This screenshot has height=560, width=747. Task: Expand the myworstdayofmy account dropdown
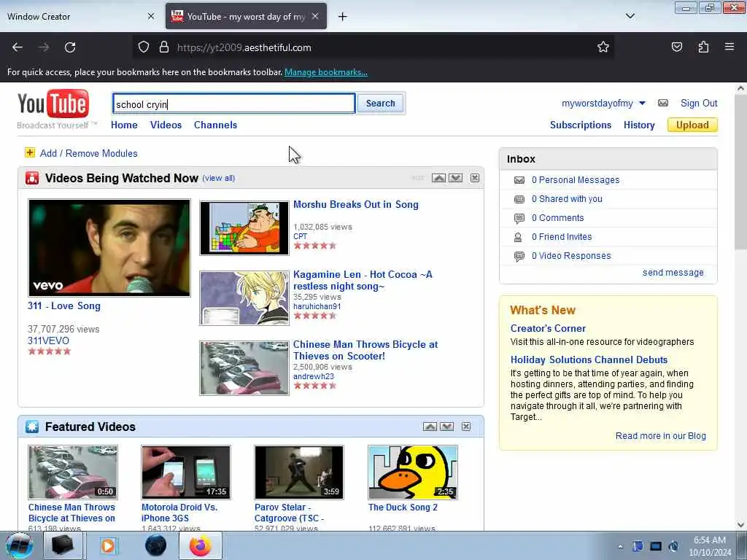pos(642,103)
